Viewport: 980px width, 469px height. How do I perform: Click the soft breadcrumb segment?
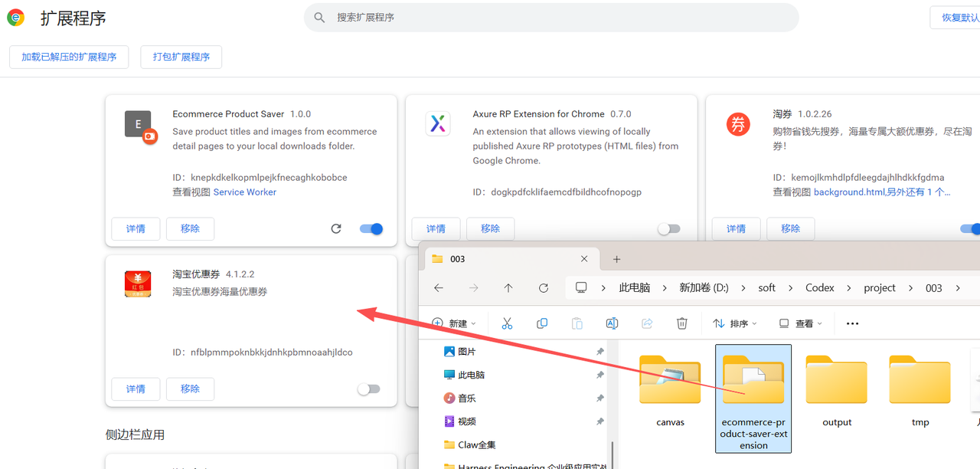[x=767, y=287]
